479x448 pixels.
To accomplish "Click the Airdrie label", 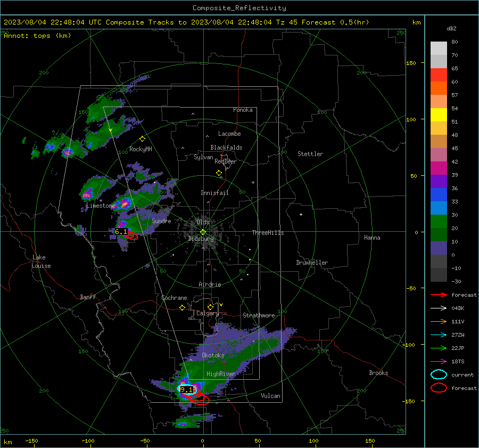I will tap(210, 284).
